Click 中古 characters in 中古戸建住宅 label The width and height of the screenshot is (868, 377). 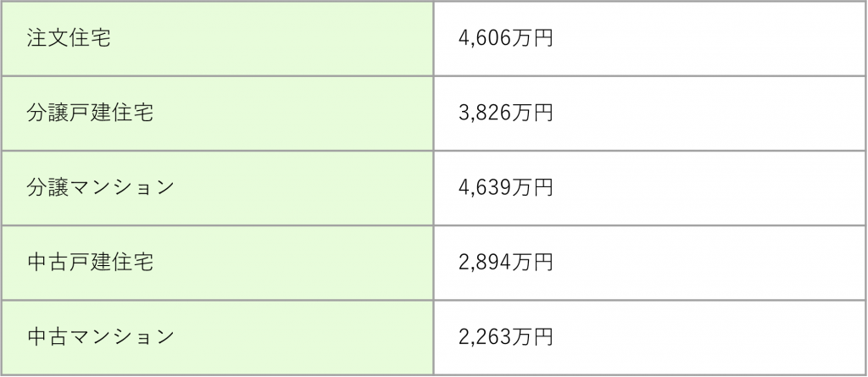tap(47, 262)
